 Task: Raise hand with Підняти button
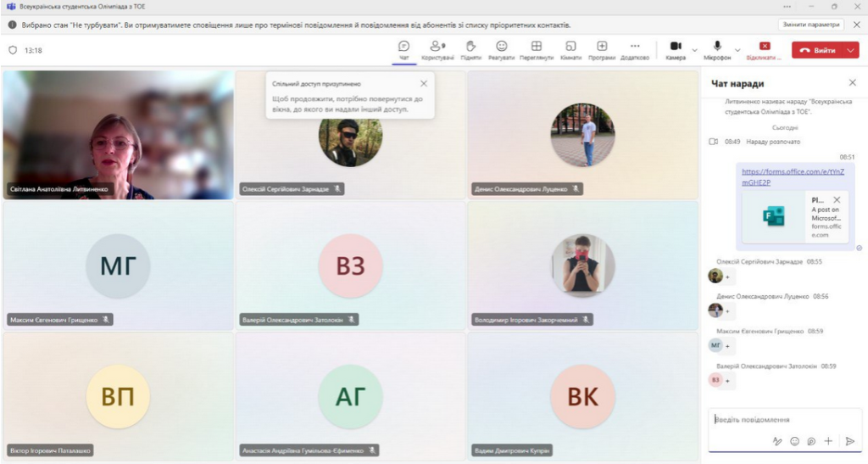tap(470, 50)
